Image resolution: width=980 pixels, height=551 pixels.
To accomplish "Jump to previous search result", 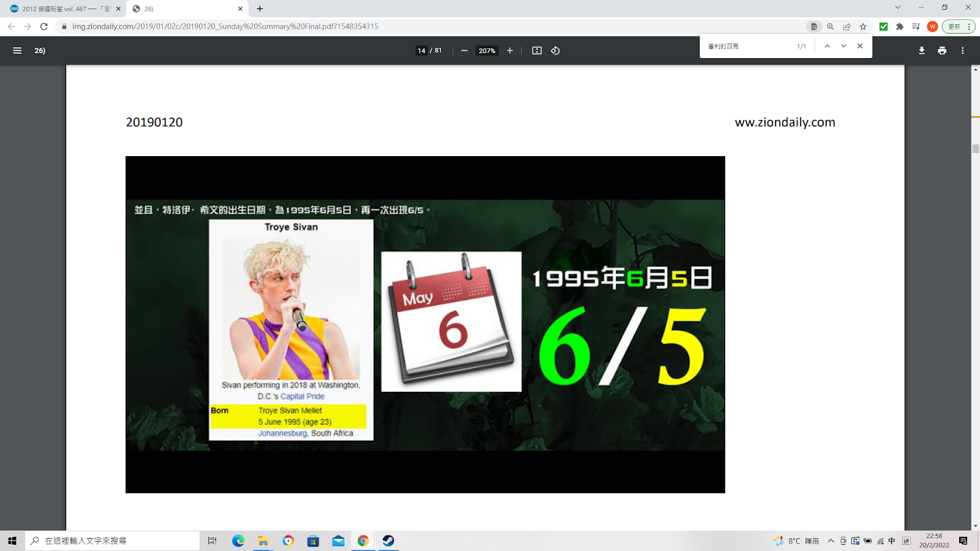I will 827,46.
